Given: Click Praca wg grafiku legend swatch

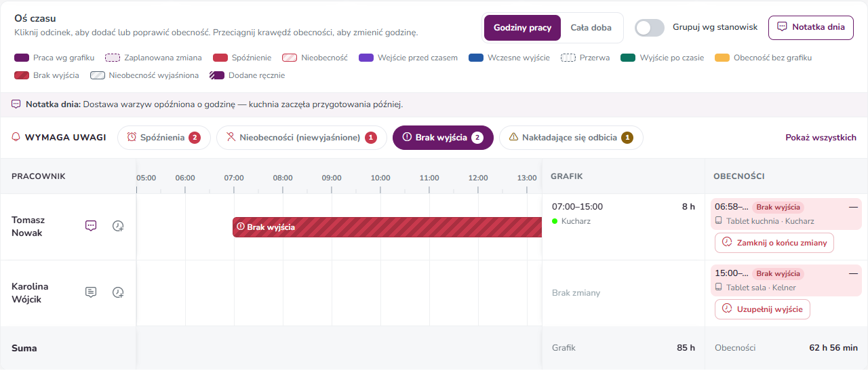Looking at the screenshot, I should coord(21,58).
